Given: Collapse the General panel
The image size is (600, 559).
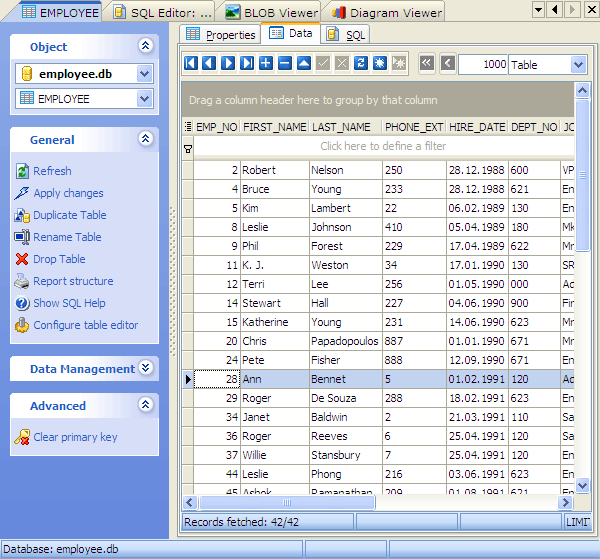Looking at the screenshot, I should coord(145,139).
